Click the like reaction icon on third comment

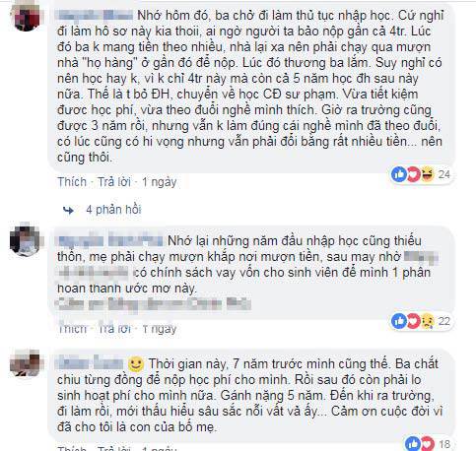[x=413, y=444]
